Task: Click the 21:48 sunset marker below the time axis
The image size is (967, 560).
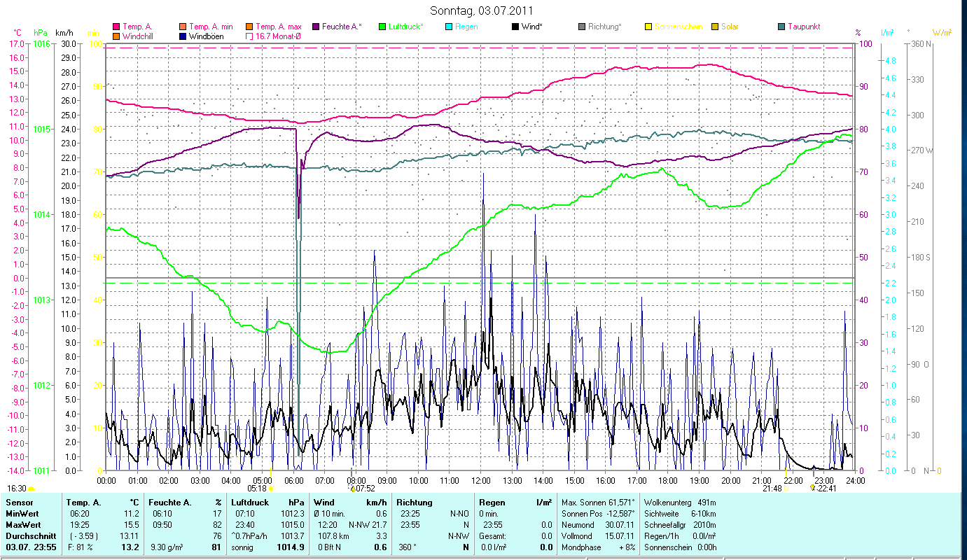Action: coord(772,488)
